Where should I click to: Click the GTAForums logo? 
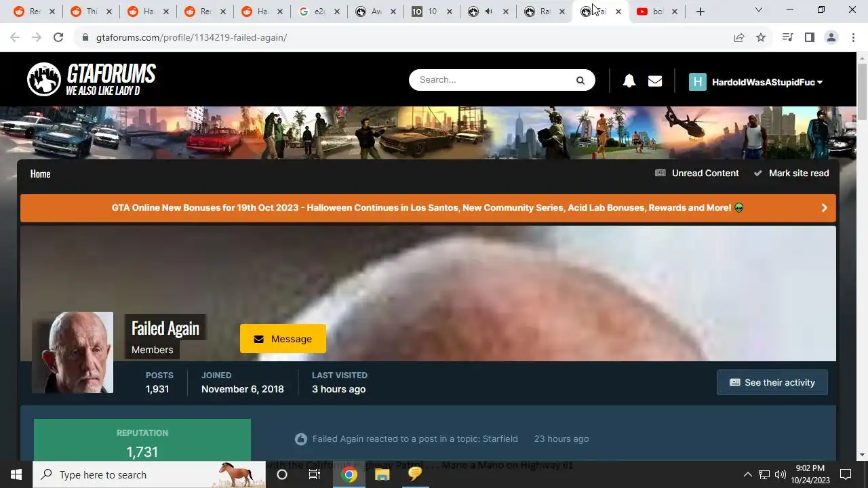click(x=92, y=79)
